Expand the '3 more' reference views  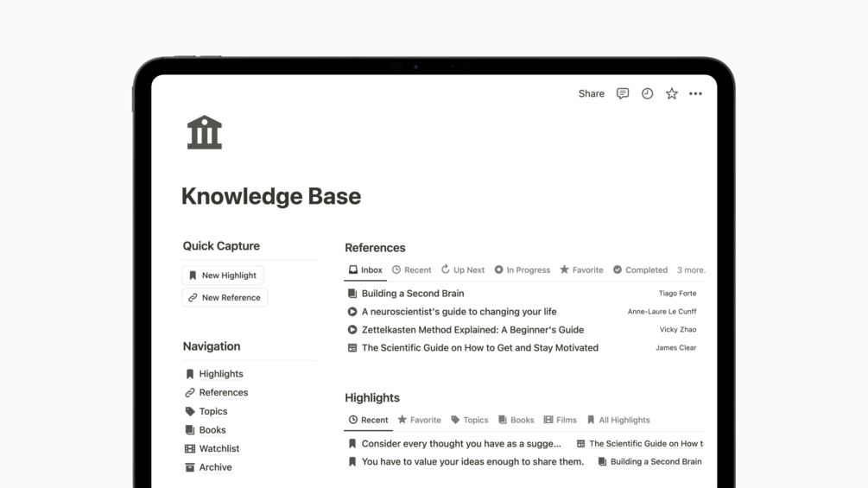(692, 270)
